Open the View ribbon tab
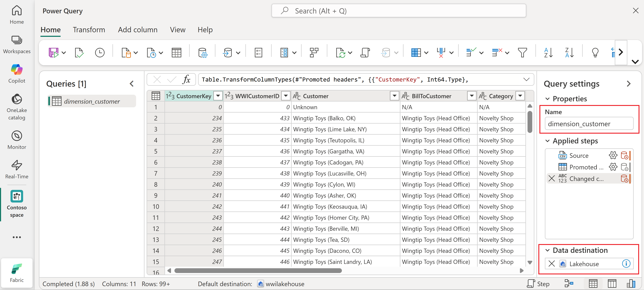The width and height of the screenshot is (644, 290). 177,29
